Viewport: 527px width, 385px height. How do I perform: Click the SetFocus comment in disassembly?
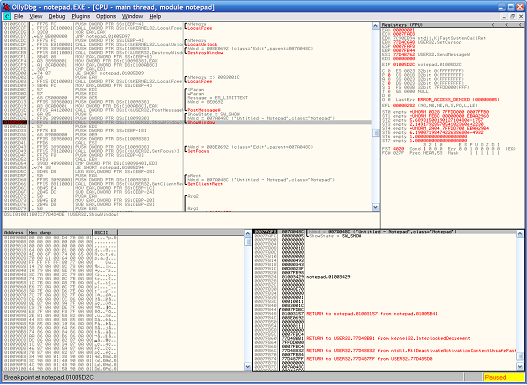point(198,151)
